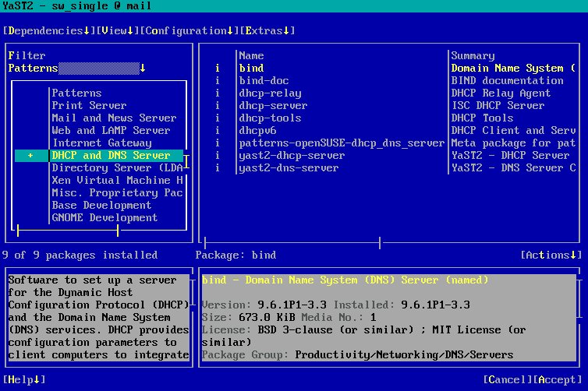This screenshot has height=391, width=588.
Task: Toggle the plus status of DHCP and DNS Server
Action: (30, 156)
